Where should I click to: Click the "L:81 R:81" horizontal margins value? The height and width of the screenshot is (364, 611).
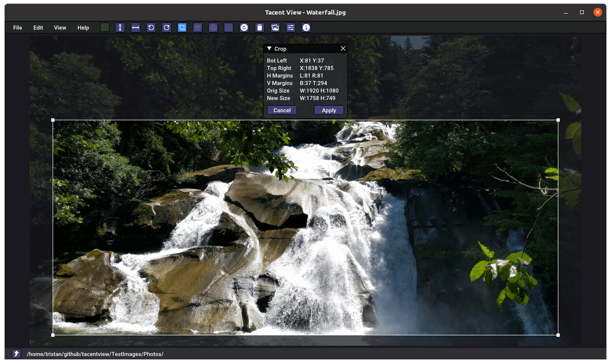point(312,76)
